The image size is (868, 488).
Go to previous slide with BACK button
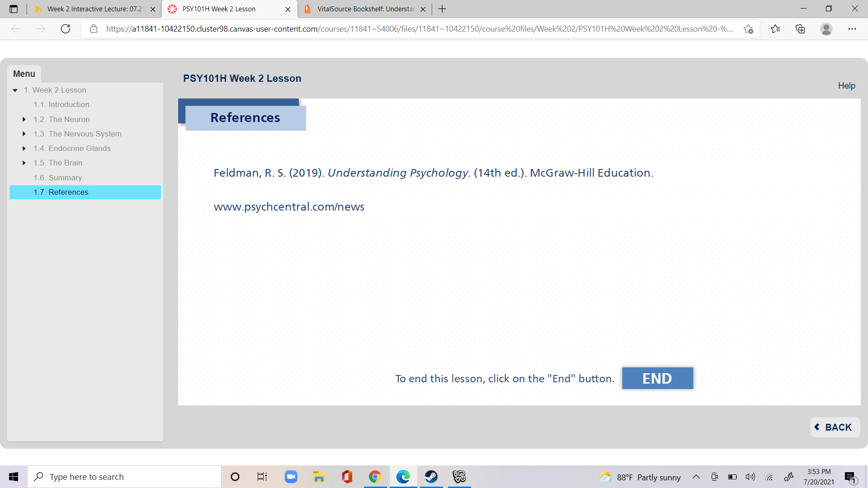[835, 427]
